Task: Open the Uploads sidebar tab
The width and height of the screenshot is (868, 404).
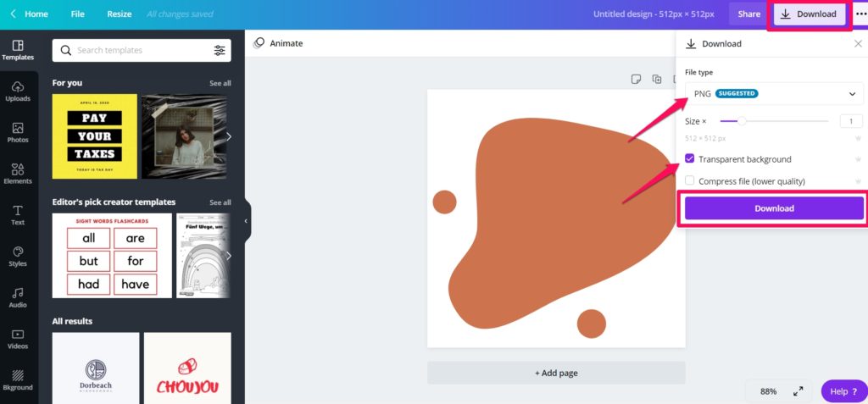Action: coord(18,91)
